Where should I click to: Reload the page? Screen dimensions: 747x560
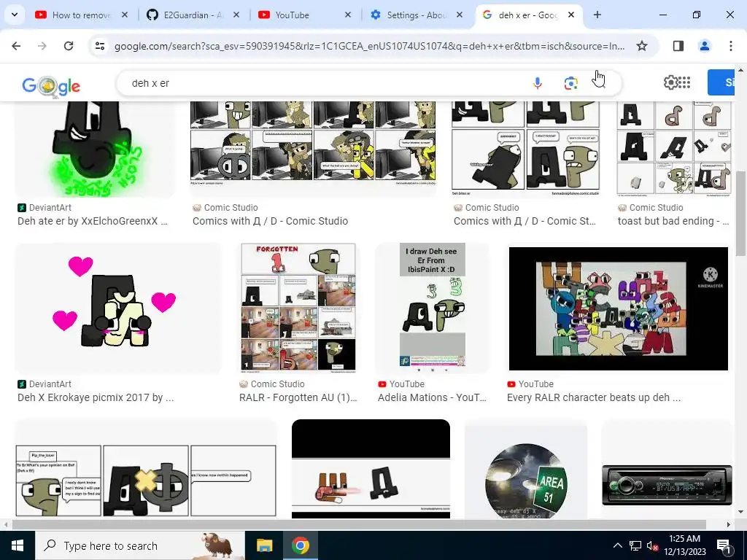69,46
